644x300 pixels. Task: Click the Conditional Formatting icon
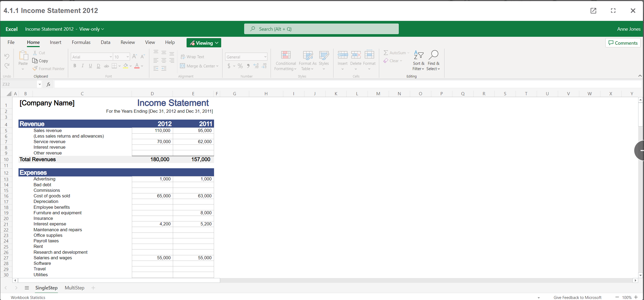(286, 55)
